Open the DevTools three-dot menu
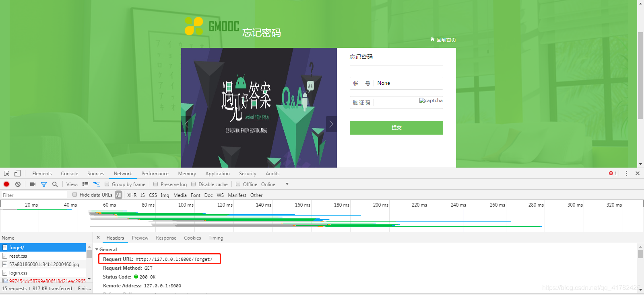644x295 pixels. 626,174
